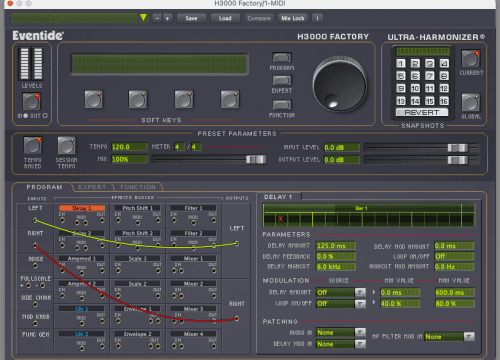Select snapshot 12
This screenshot has height=360, width=500.
point(444,88)
